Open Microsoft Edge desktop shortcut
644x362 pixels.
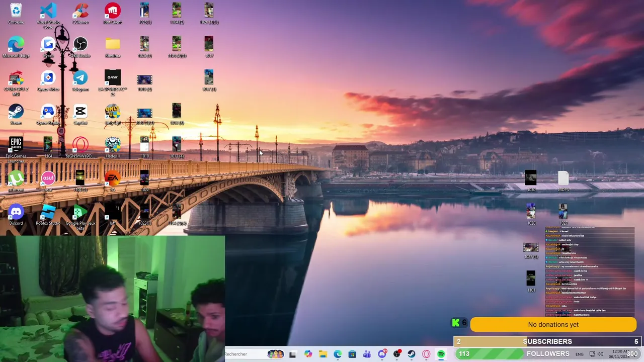tap(16, 47)
